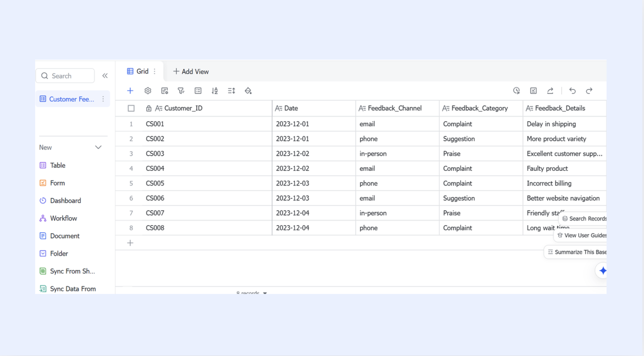This screenshot has height=356, width=644.
Task: Select cell CS008
Action: click(207, 228)
